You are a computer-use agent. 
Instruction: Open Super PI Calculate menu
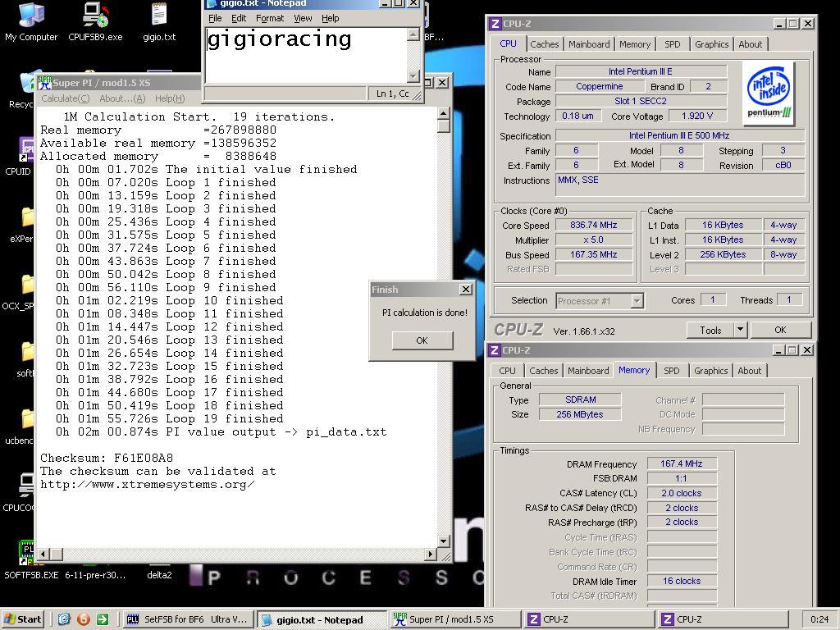66,98
